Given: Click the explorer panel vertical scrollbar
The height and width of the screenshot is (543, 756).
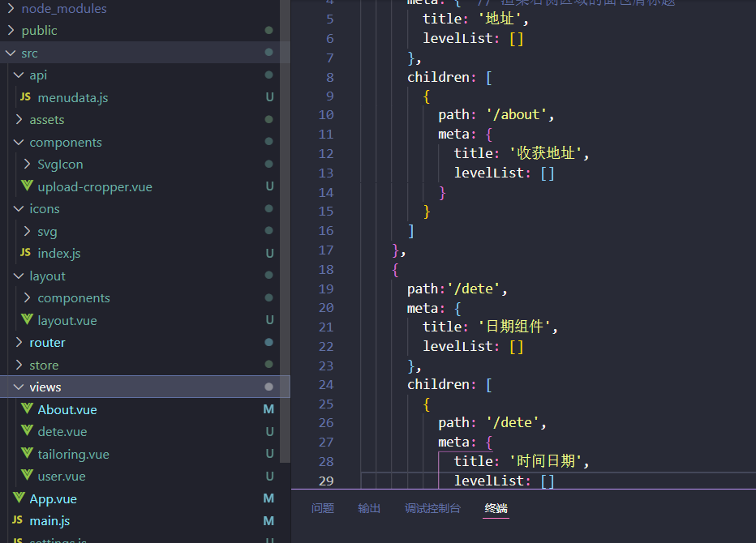Looking at the screenshot, I should tap(285, 231).
